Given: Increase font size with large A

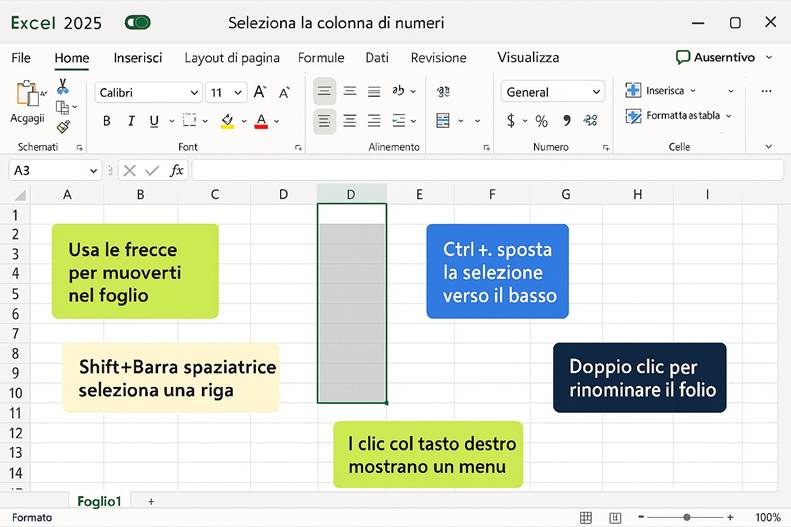Looking at the screenshot, I should click(x=260, y=92).
